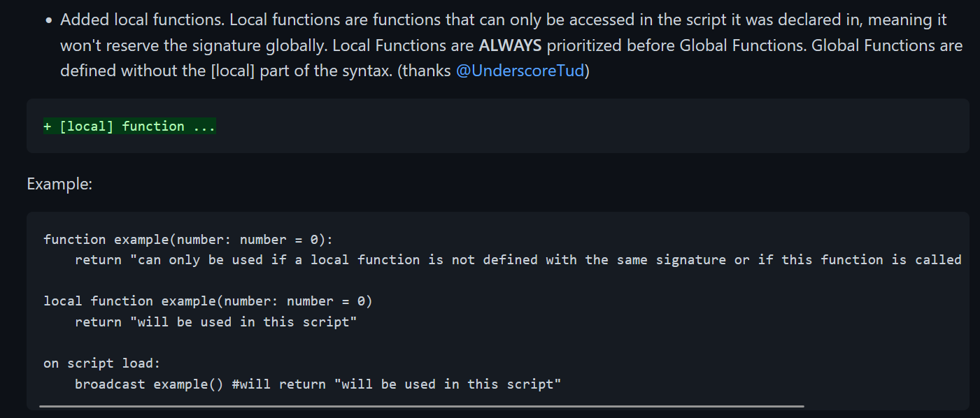Click the '[local]' word in the description paragraph
Screen dimensions: 980x418
tap(233, 71)
